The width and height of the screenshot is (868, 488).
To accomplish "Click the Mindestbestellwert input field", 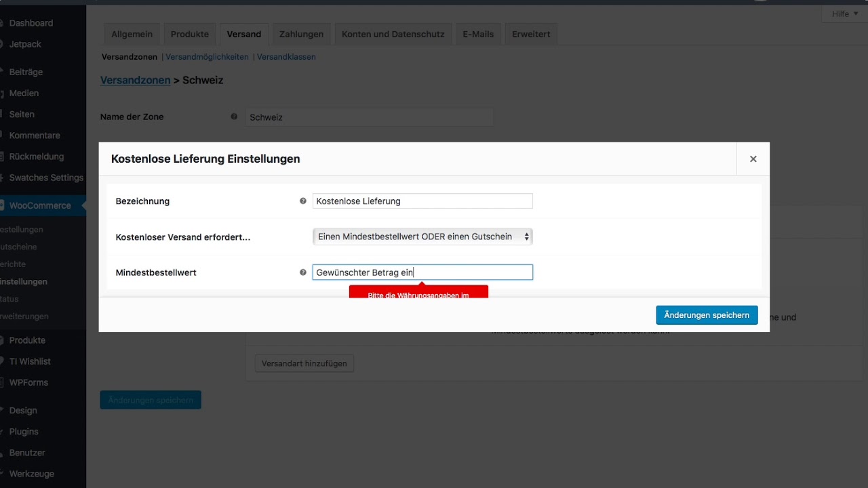I will coord(422,272).
